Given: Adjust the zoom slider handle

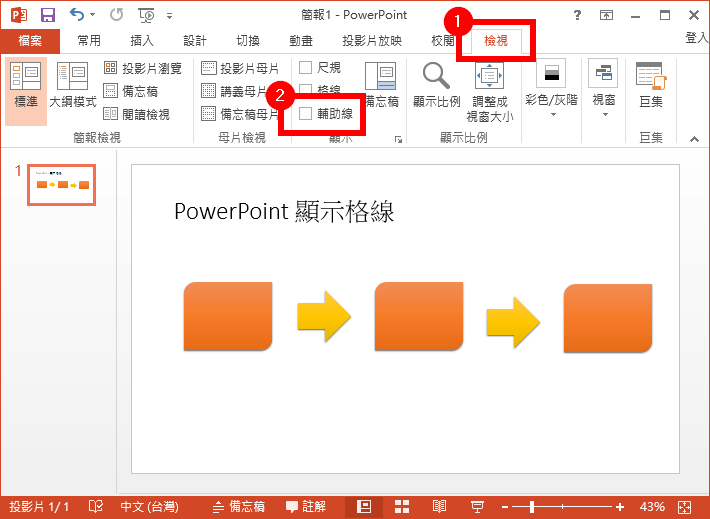Looking at the screenshot, I should click(532, 507).
